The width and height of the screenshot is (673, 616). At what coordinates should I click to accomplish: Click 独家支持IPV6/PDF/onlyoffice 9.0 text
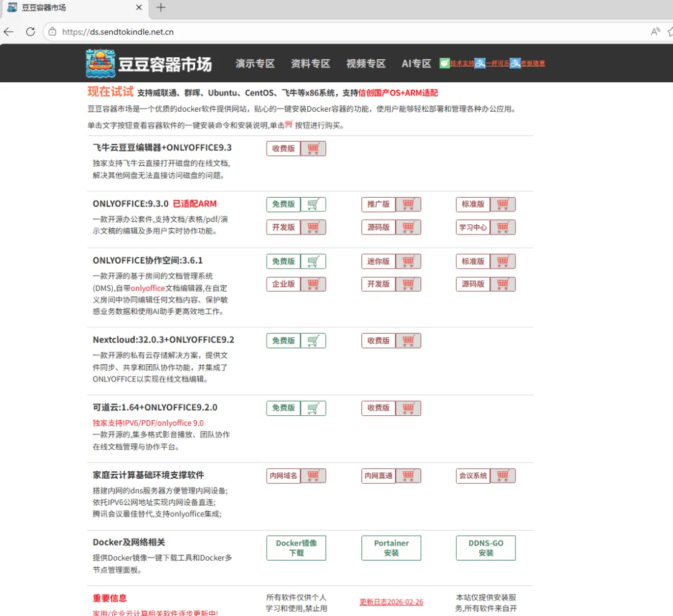click(x=148, y=423)
